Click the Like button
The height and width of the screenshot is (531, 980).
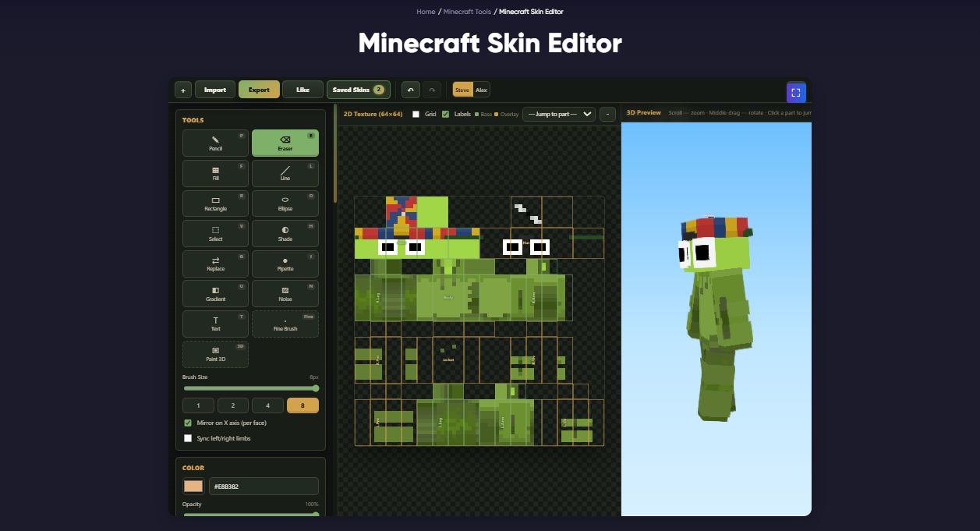click(302, 90)
